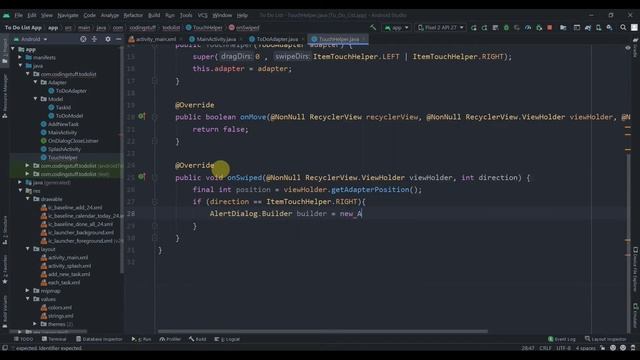Collapse the app module node

[x=13, y=49]
